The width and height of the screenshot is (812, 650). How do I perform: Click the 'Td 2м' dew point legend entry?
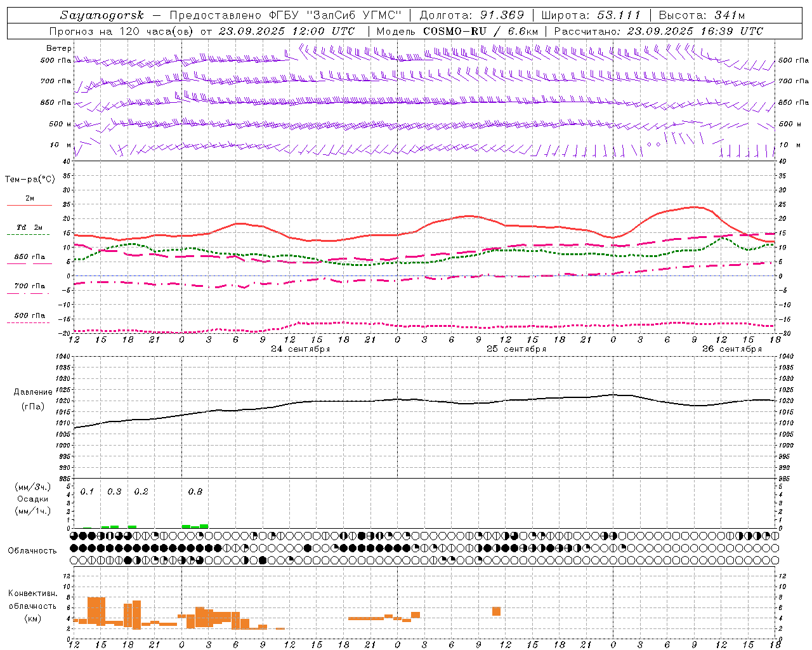[x=29, y=227]
